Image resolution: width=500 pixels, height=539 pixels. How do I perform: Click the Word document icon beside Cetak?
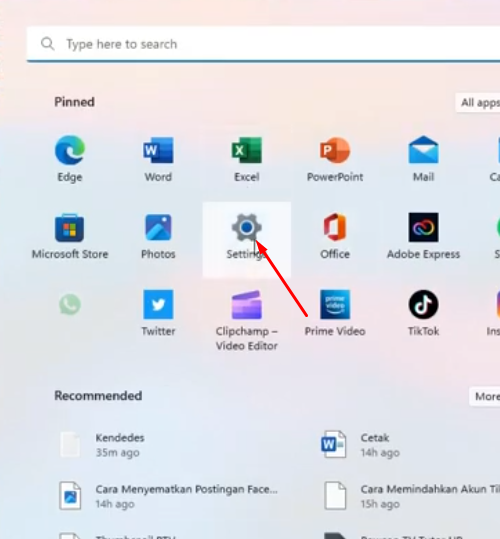tap(333, 444)
